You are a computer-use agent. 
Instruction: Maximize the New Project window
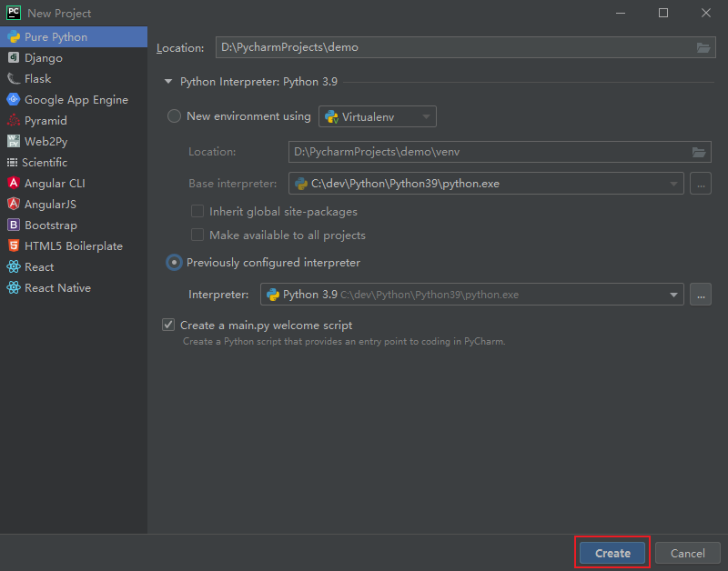663,13
